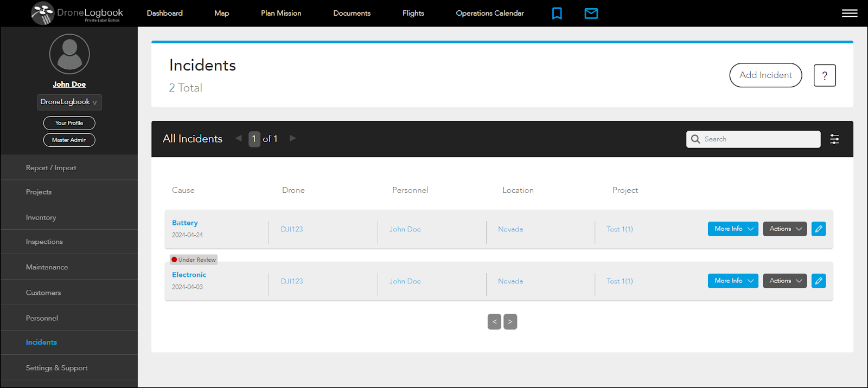Click the bottom next page '>' button
The width and height of the screenshot is (868, 388).
(510, 321)
